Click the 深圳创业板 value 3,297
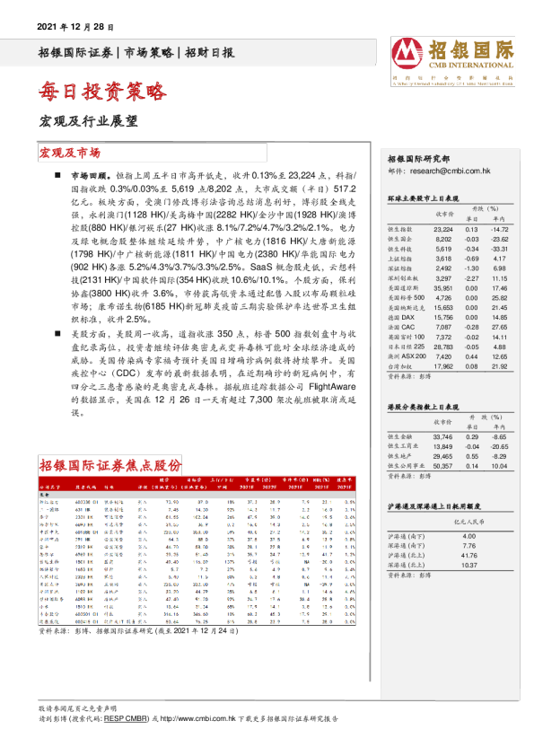 [x=443, y=278]
